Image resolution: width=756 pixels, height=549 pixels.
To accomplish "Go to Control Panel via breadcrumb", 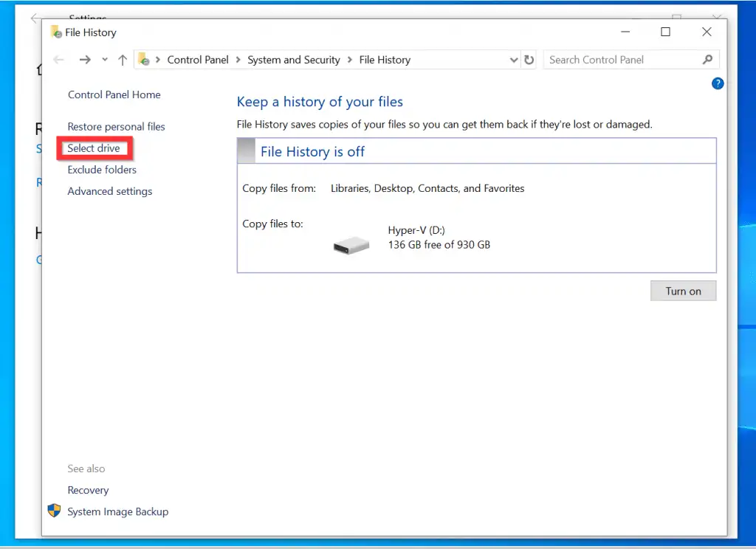I will [x=198, y=60].
